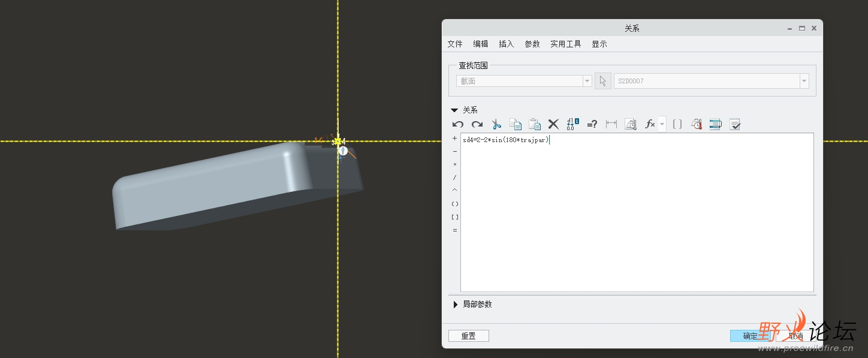Close the 关系 dialog

(x=814, y=28)
